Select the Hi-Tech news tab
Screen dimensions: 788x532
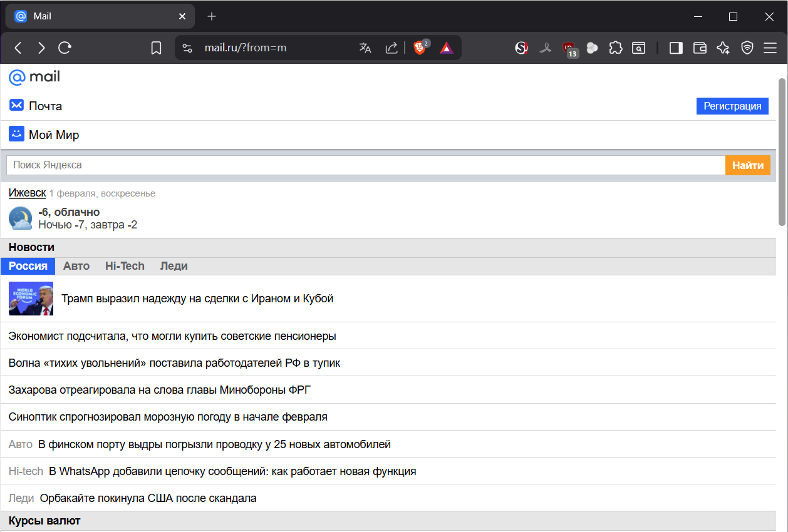125,266
